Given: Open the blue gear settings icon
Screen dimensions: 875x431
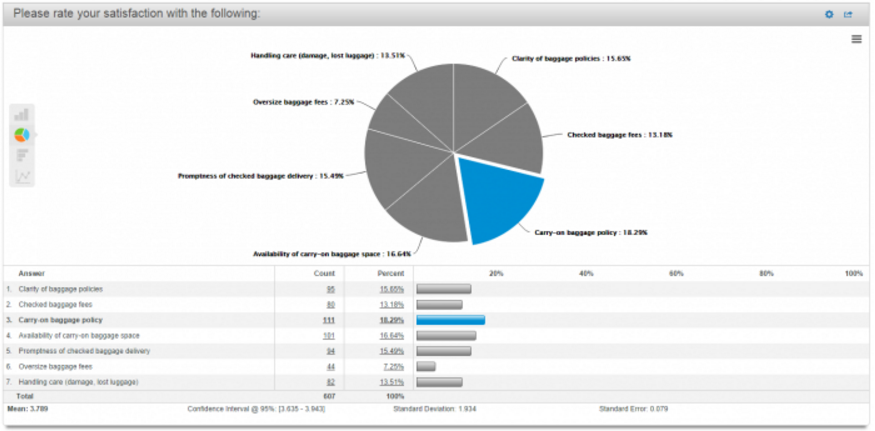Looking at the screenshot, I should coord(828,14).
